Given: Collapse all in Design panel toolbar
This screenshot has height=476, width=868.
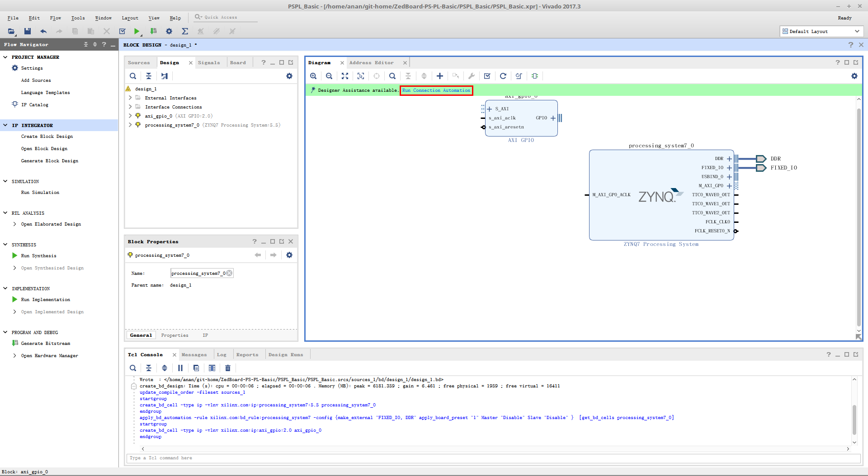Looking at the screenshot, I should point(149,76).
